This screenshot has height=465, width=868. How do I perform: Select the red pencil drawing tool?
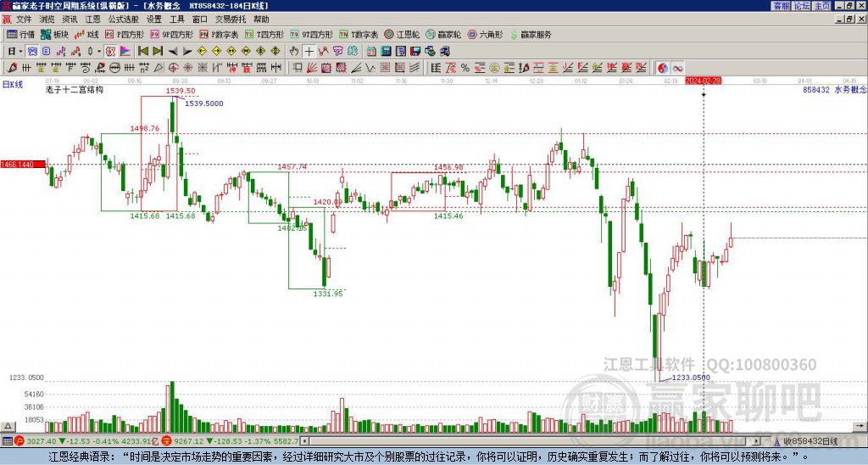coord(12,68)
